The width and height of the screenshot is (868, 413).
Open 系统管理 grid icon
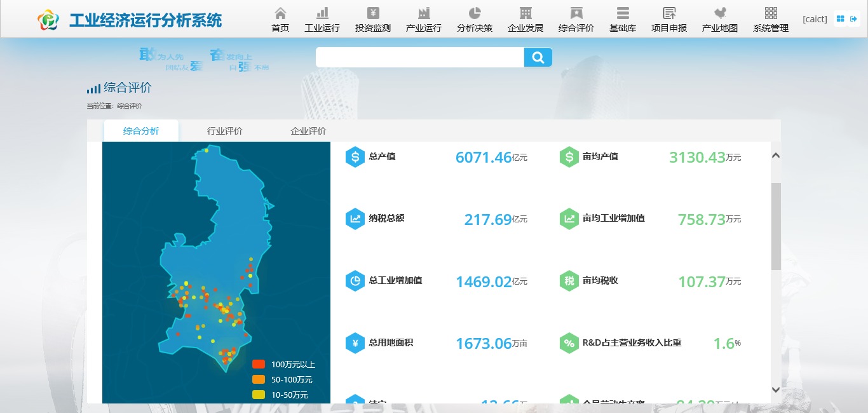(771, 13)
